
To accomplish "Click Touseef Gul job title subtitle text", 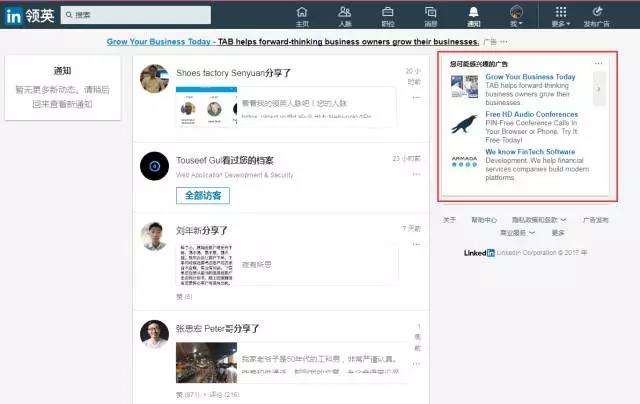I will coord(235,175).
